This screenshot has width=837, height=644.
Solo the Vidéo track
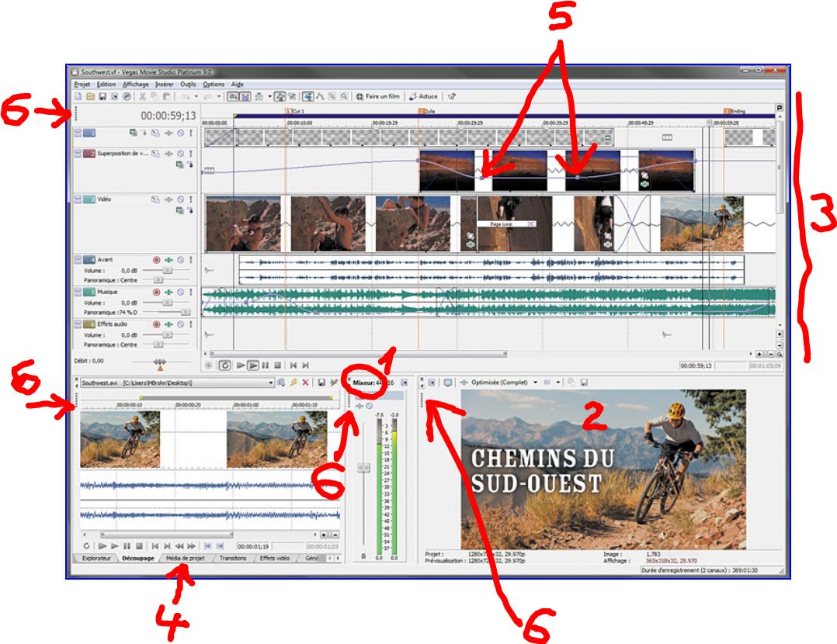click(190, 199)
